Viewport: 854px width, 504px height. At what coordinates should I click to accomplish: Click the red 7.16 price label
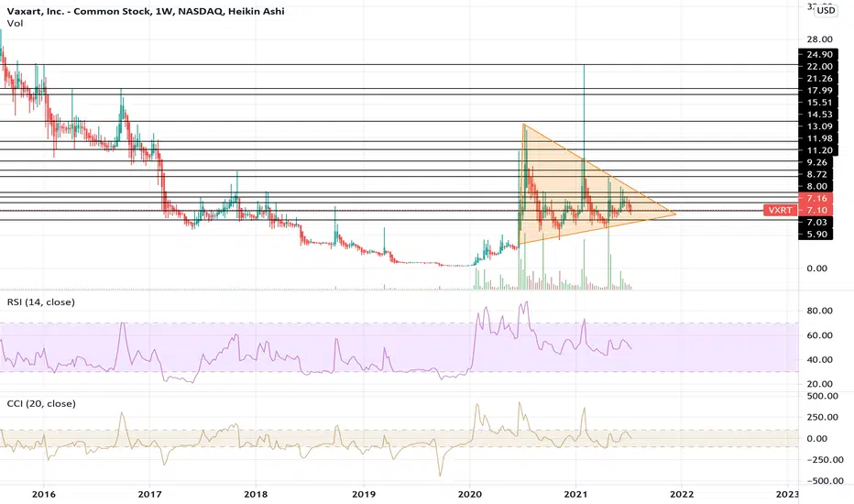tap(817, 198)
